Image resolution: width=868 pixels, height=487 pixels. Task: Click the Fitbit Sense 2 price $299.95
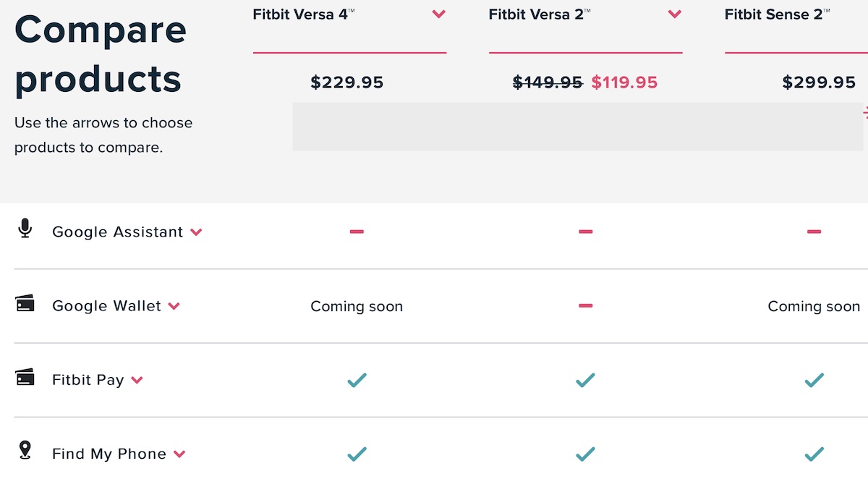tap(819, 82)
